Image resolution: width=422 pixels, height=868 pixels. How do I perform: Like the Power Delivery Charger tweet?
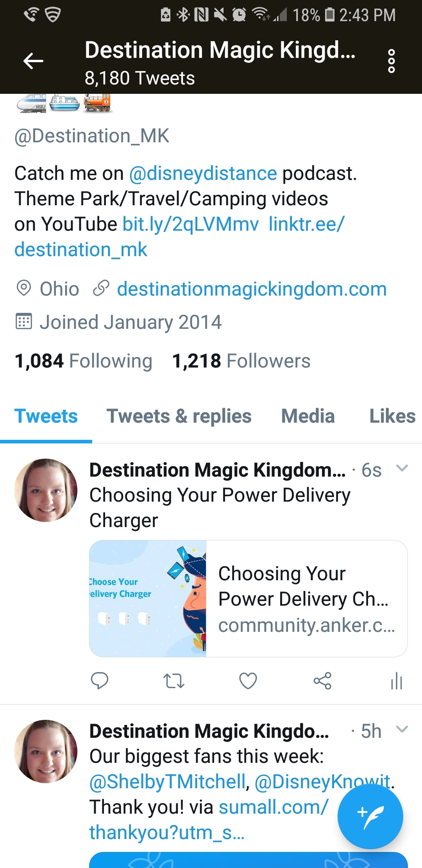[x=248, y=681]
